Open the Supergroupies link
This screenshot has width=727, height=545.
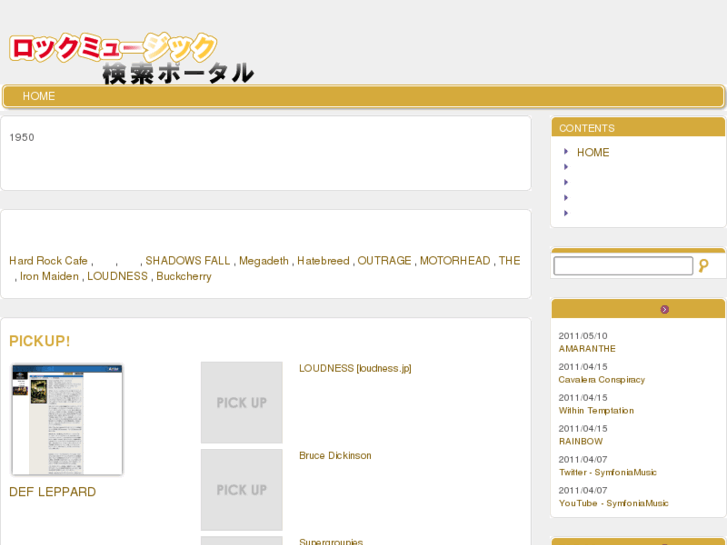pyautogui.click(x=331, y=541)
